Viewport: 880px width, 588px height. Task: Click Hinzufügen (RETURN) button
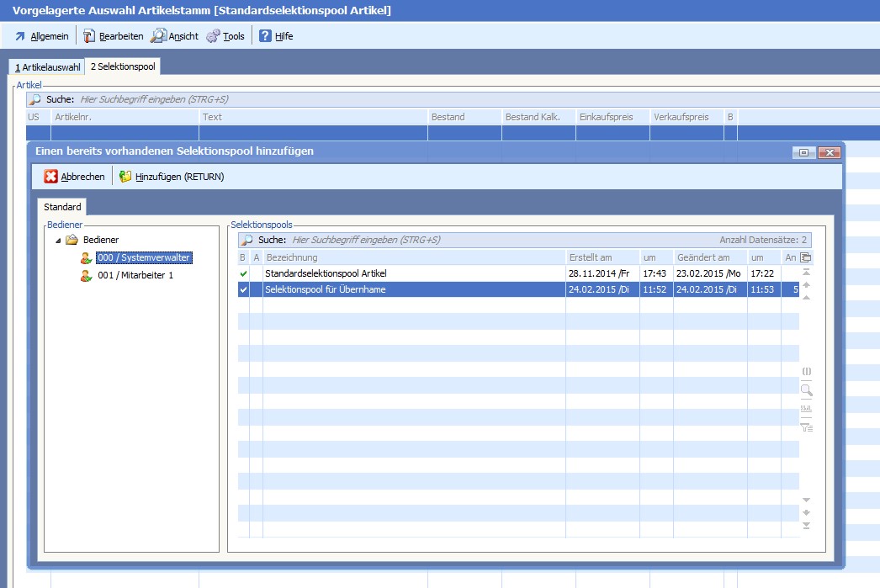[172, 177]
